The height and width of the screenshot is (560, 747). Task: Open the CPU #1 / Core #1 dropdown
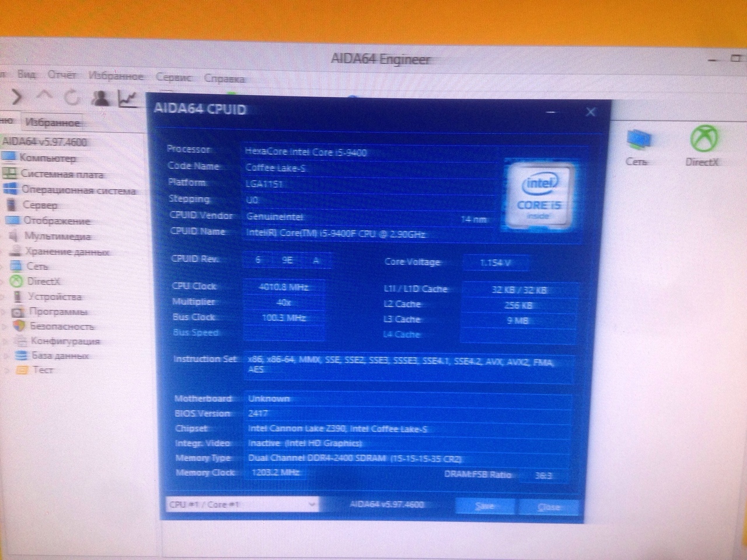pos(242,504)
